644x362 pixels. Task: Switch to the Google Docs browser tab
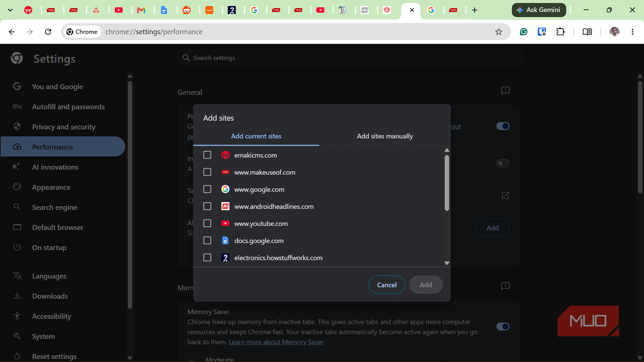[x=164, y=10]
